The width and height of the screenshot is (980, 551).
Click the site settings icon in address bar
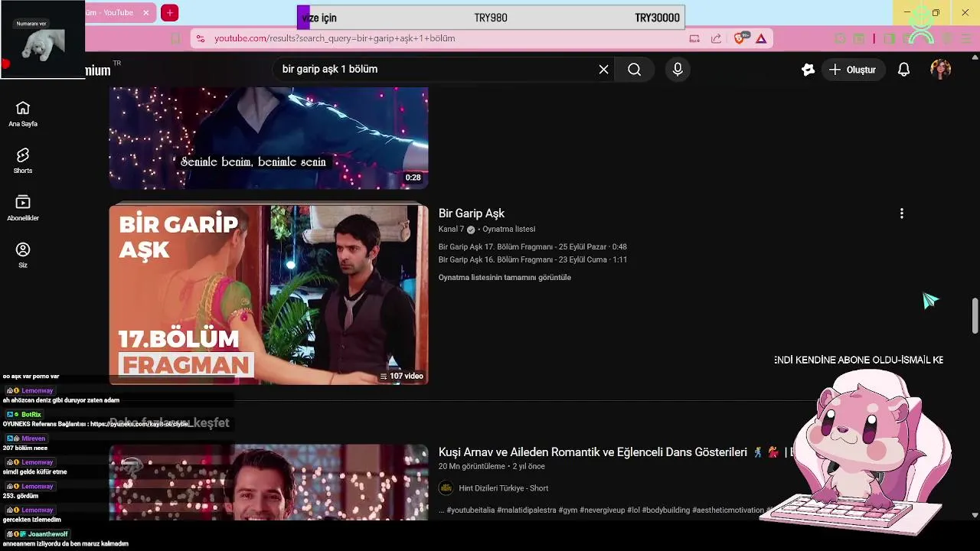(199, 38)
